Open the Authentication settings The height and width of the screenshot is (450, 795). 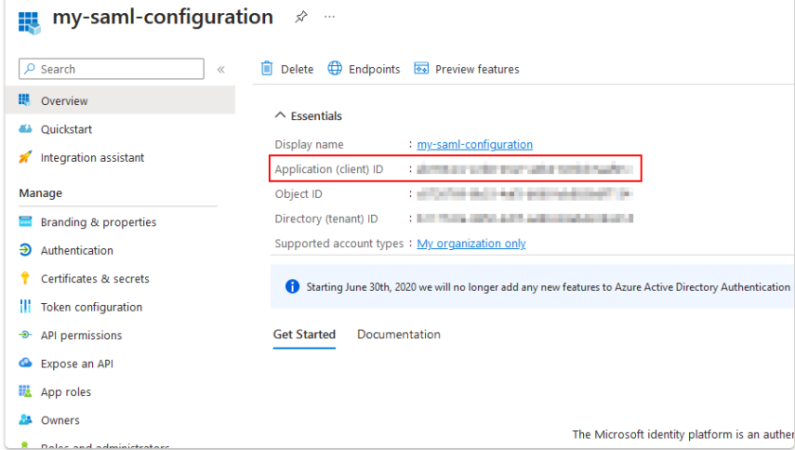coord(77,250)
